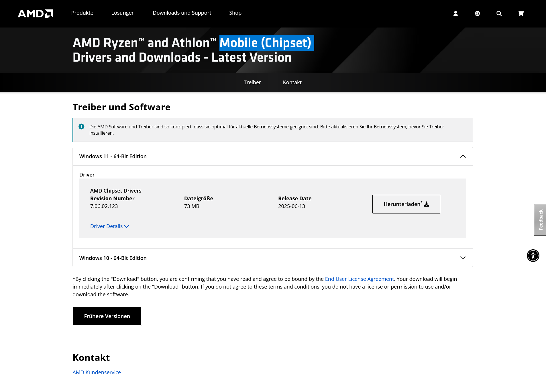Click the Driver label

point(87,175)
